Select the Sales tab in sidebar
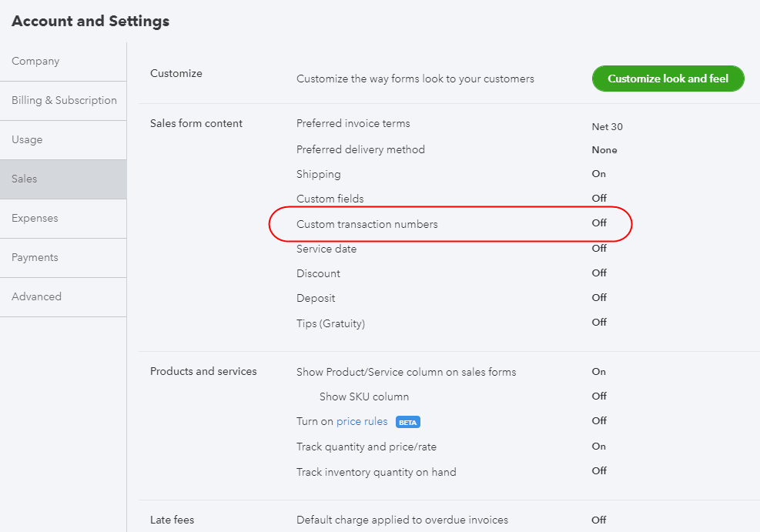This screenshot has width=760, height=532. pos(25,179)
